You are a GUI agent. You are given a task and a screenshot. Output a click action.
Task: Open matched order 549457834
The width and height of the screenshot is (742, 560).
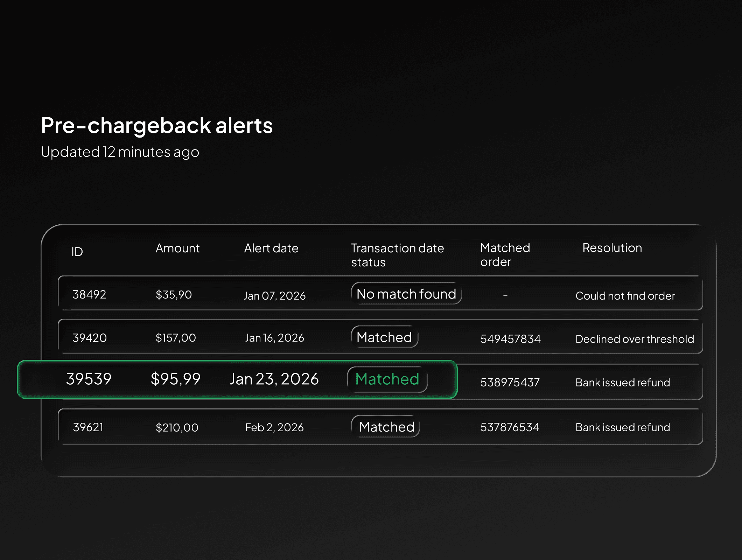tap(510, 339)
